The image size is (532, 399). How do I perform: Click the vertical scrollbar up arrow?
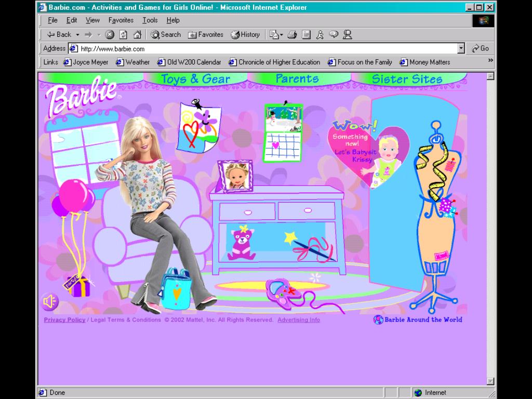pos(490,76)
